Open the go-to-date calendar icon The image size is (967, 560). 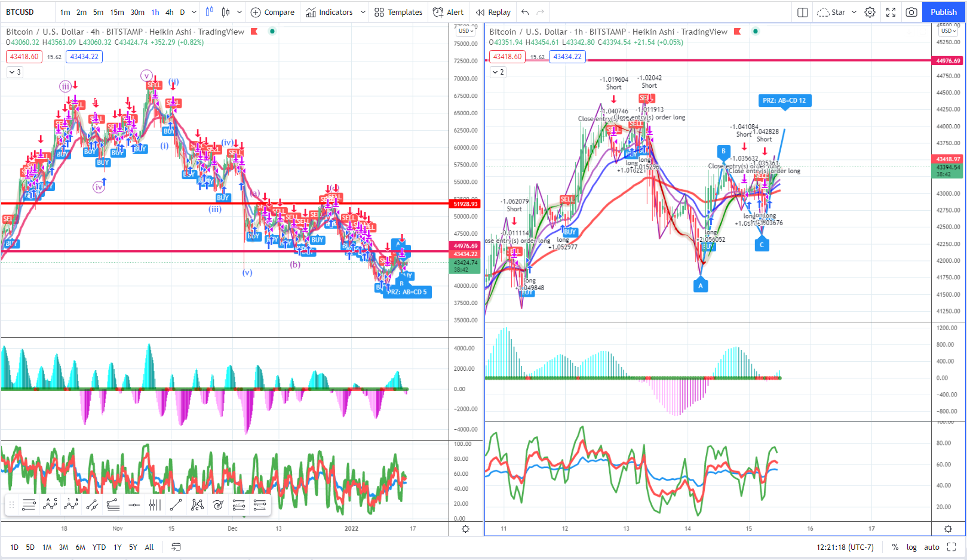[x=176, y=547]
